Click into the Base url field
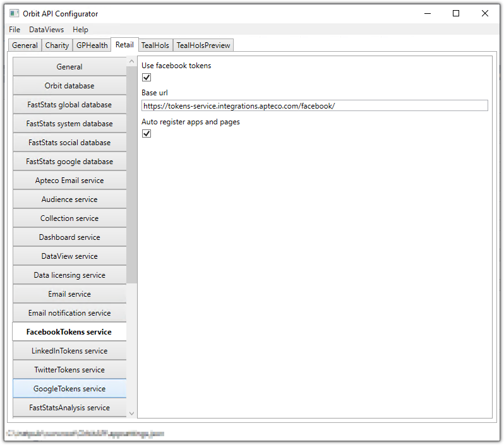 click(315, 105)
